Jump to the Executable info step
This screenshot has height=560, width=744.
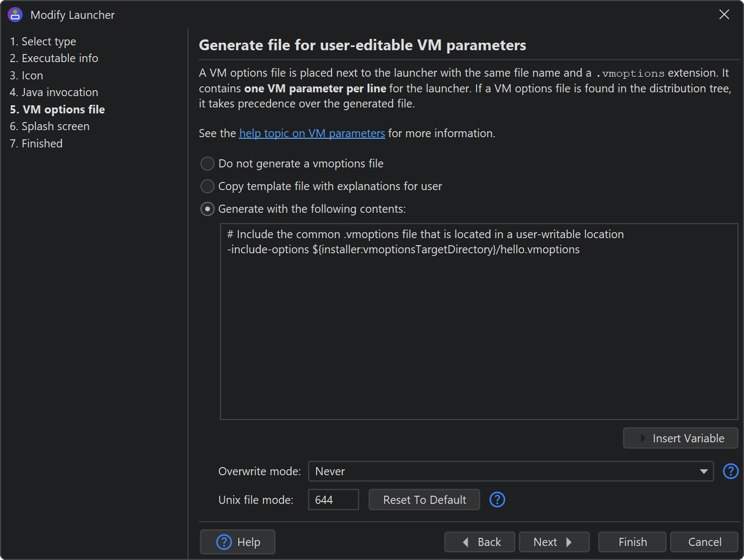[x=59, y=58]
